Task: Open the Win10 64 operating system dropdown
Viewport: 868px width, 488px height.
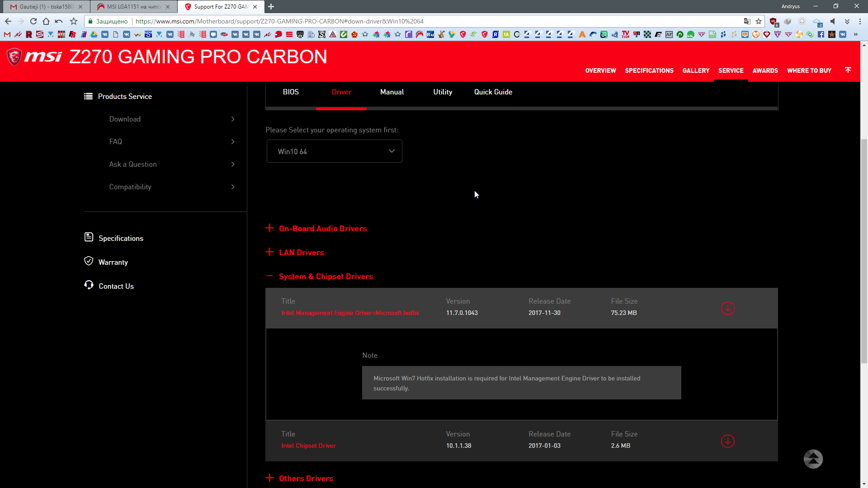Action: 334,151
